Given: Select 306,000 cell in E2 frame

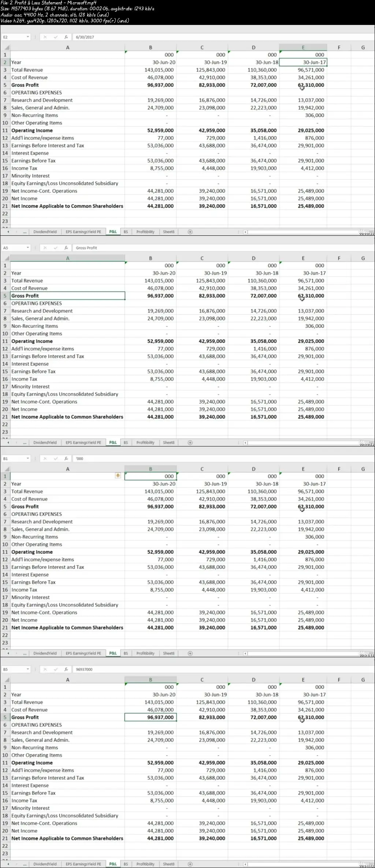Looking at the screenshot, I should [303, 115].
